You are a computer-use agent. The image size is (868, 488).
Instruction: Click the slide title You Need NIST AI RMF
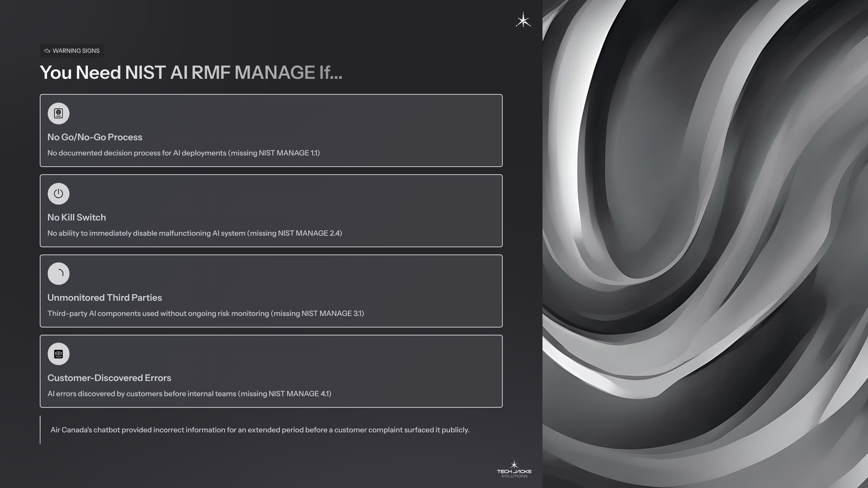pos(191,72)
